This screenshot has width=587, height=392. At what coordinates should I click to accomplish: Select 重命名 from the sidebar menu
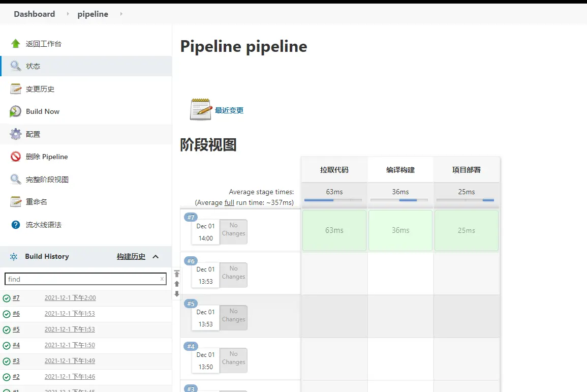pyautogui.click(x=37, y=202)
